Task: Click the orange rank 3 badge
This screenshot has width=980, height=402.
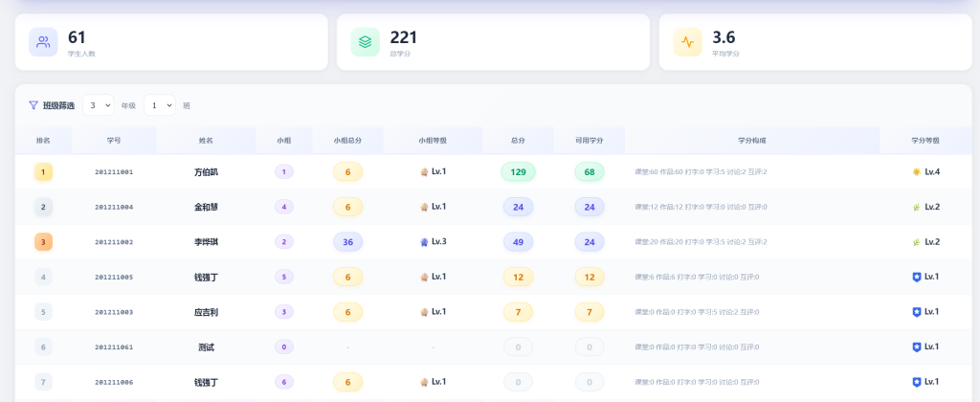Action: pos(43,241)
